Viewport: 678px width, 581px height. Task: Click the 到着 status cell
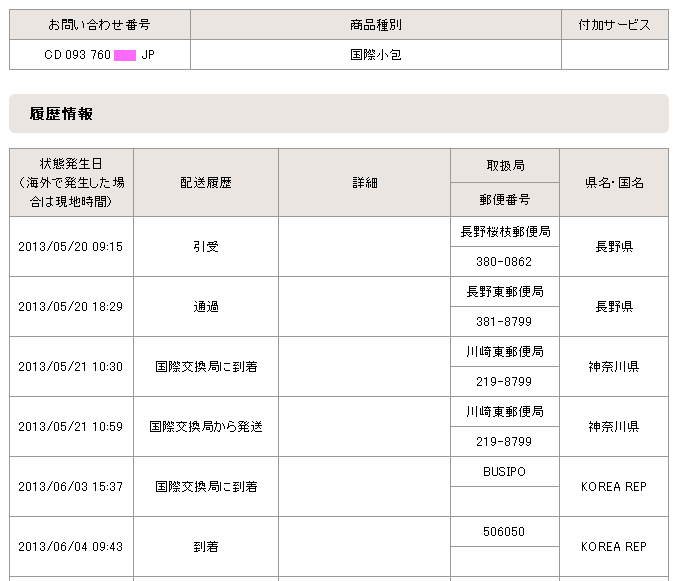pos(206,547)
